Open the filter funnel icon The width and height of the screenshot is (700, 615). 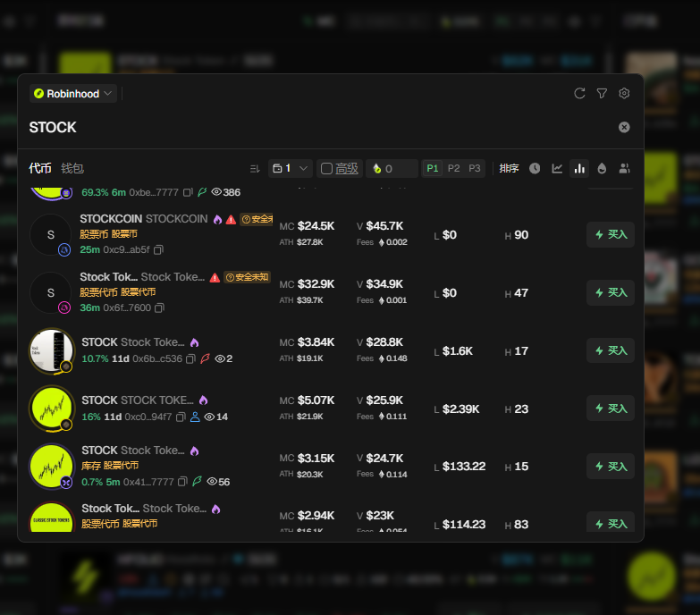pos(602,93)
